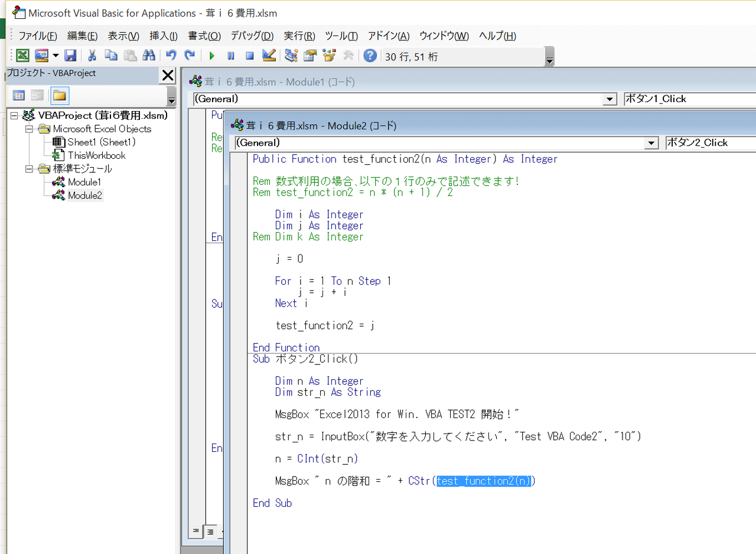Toggle Design Mode icon
Viewport: 756px width, 554px height.
269,56
